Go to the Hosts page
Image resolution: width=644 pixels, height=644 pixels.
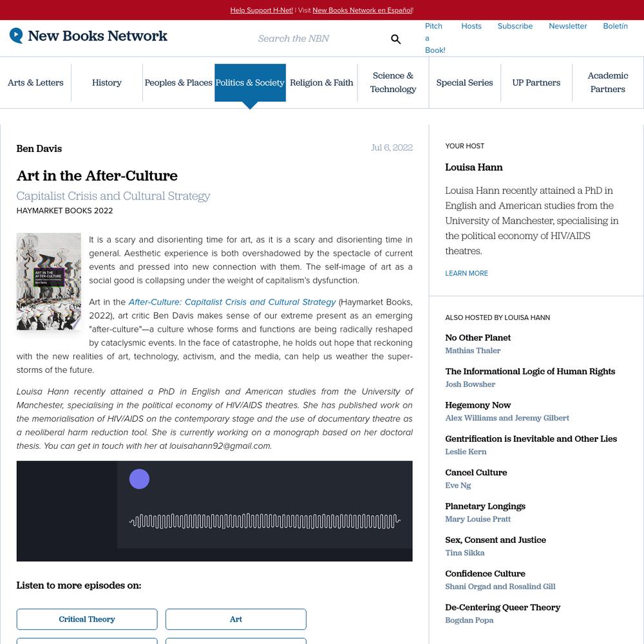(x=471, y=26)
